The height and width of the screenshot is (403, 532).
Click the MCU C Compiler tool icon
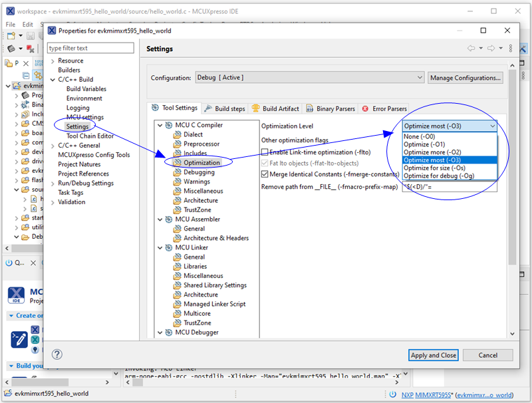(169, 125)
